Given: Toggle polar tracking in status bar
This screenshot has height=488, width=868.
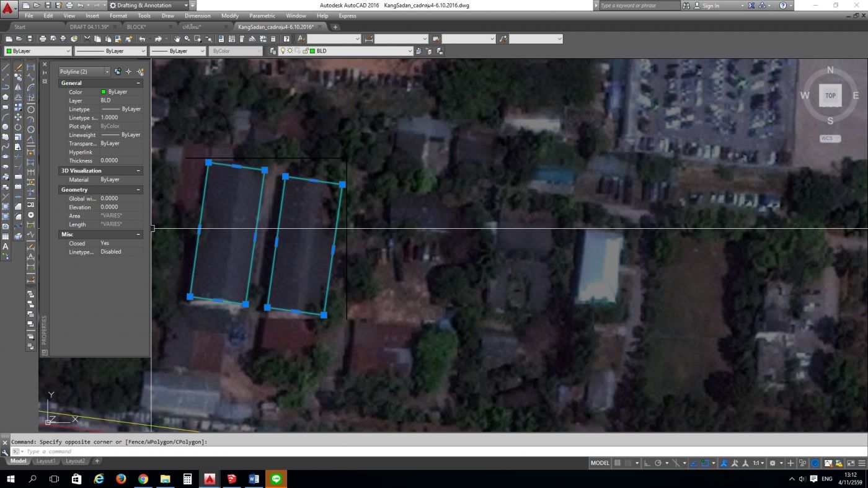Looking at the screenshot, I should pyautogui.click(x=658, y=463).
